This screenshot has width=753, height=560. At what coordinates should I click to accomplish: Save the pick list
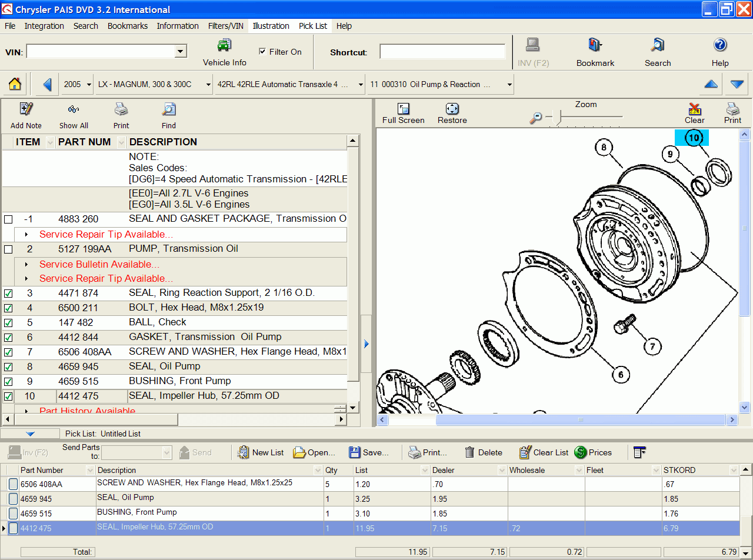(x=369, y=452)
